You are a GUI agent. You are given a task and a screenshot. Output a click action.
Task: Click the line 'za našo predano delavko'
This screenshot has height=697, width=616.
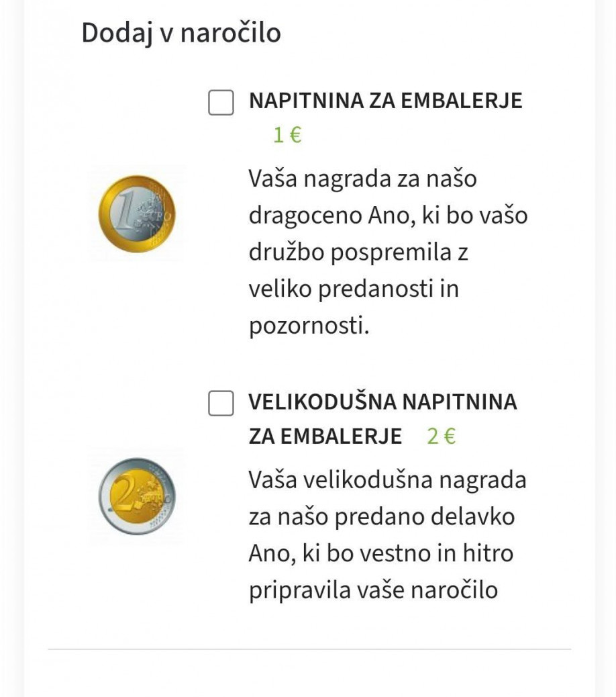pyautogui.click(x=382, y=517)
